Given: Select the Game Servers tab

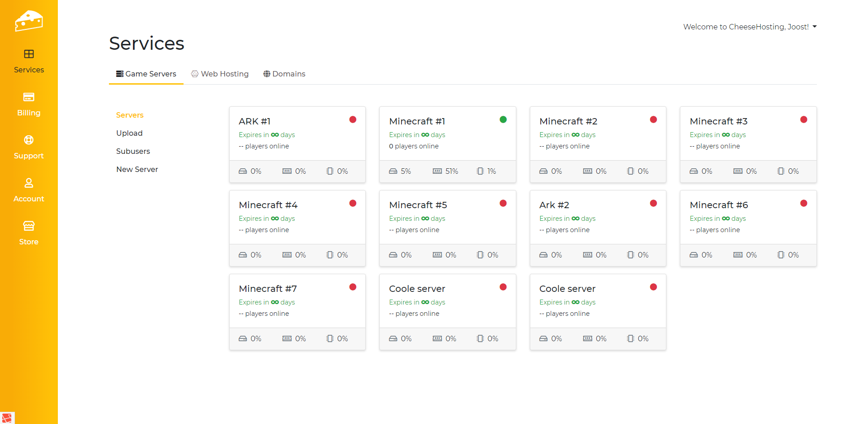Looking at the screenshot, I should [146, 74].
